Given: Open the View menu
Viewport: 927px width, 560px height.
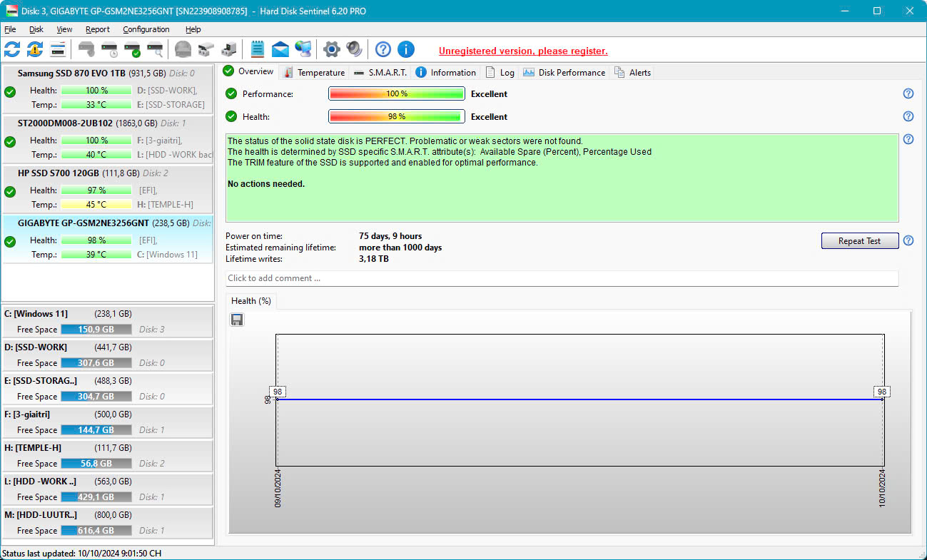Looking at the screenshot, I should [x=65, y=29].
